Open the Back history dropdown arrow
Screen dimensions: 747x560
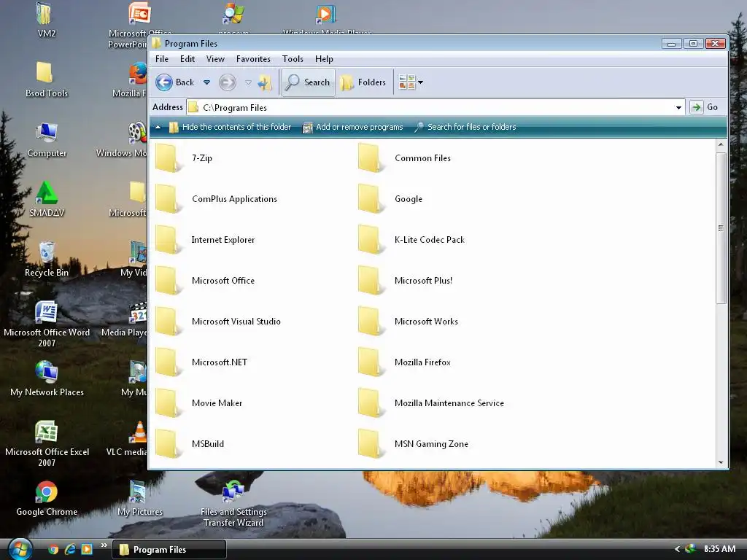pyautogui.click(x=206, y=82)
